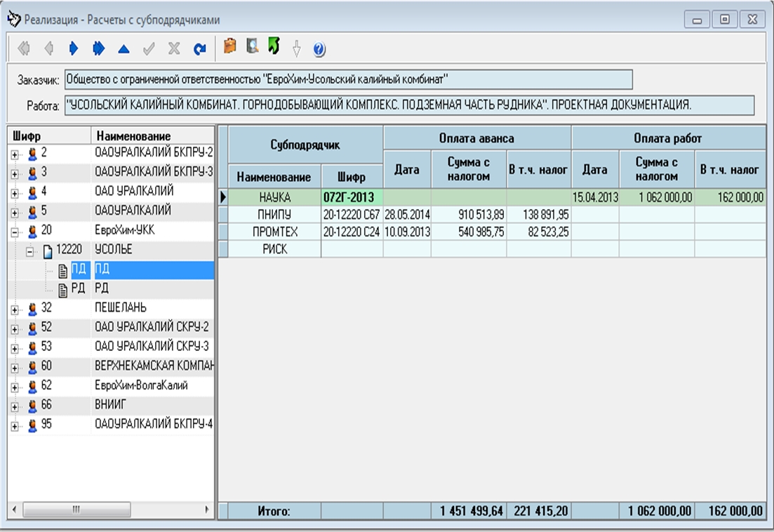Go to next record arrow

(74, 48)
